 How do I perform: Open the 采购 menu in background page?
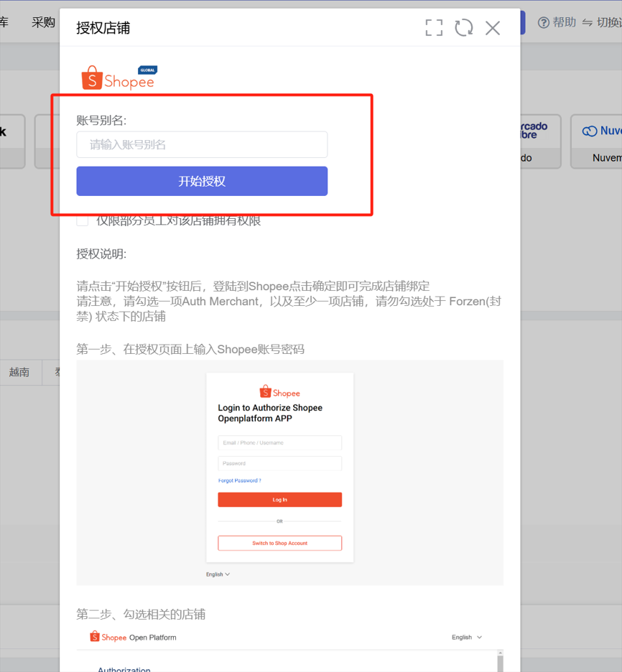tap(43, 22)
